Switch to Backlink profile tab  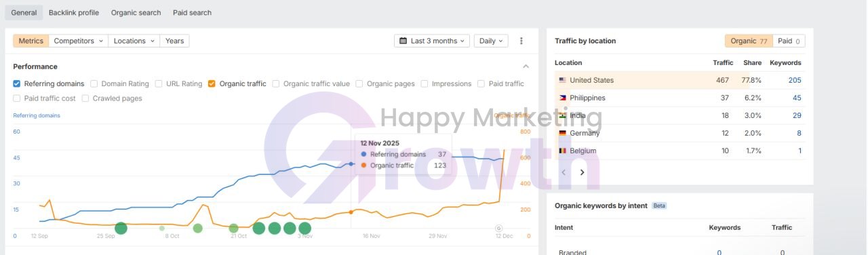pyautogui.click(x=73, y=12)
